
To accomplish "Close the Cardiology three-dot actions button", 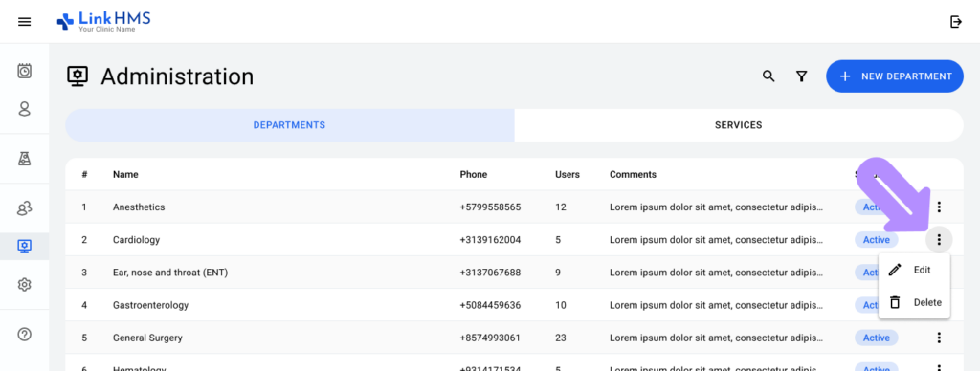I will pos(939,239).
